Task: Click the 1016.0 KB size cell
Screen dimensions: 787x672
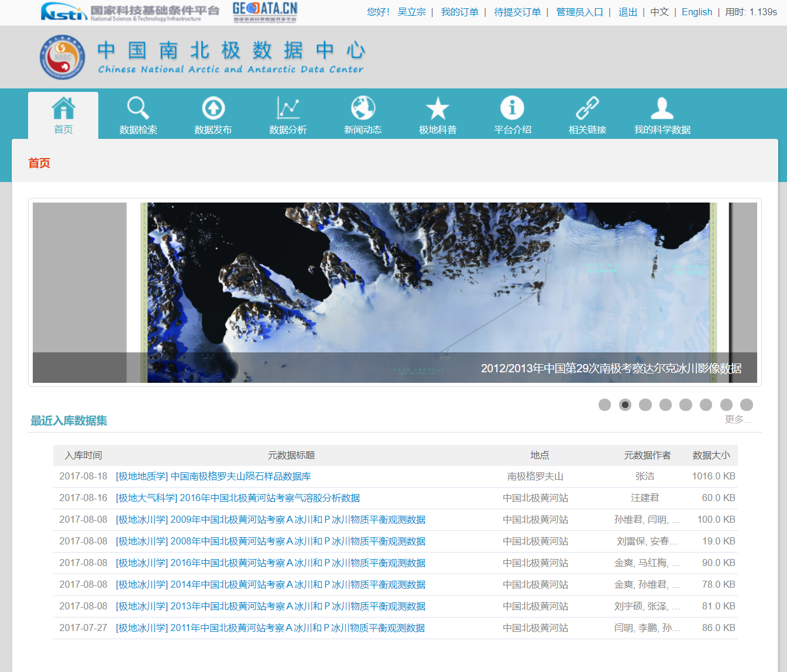Action: [714, 476]
